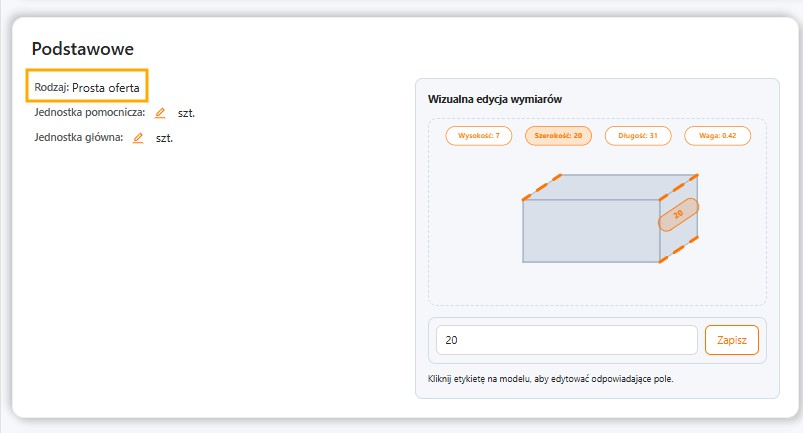
Task: Click the Podstawowe section heading
Action: click(83, 48)
